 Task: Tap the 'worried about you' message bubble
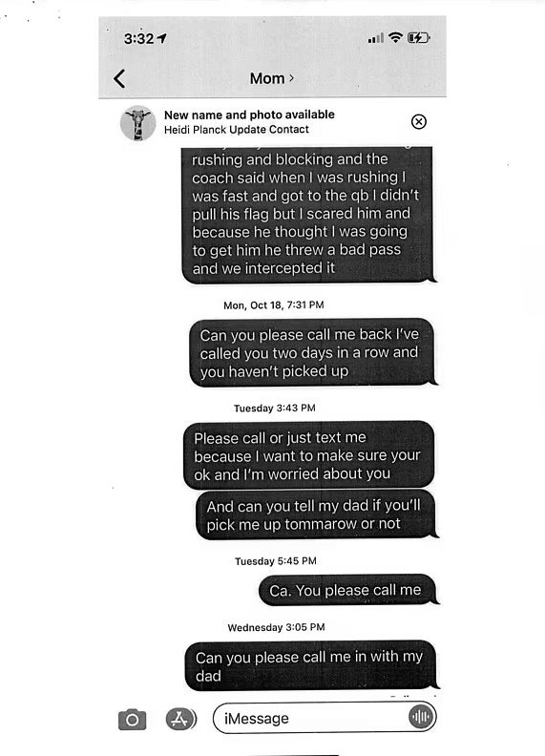(308, 455)
